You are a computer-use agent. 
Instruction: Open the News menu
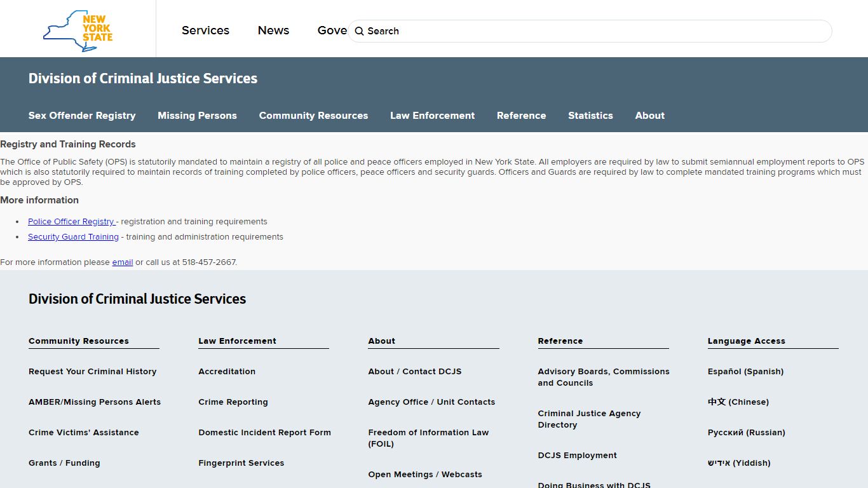(x=273, y=30)
